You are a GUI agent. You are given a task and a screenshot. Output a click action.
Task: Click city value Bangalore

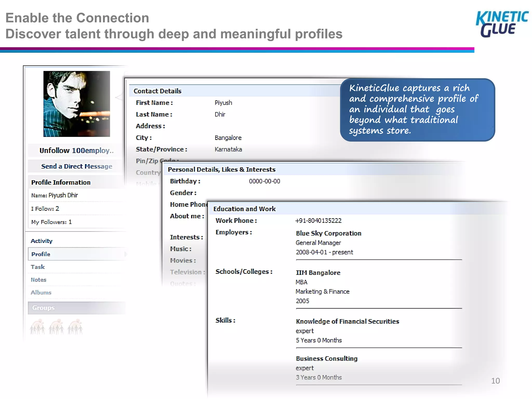(x=228, y=138)
